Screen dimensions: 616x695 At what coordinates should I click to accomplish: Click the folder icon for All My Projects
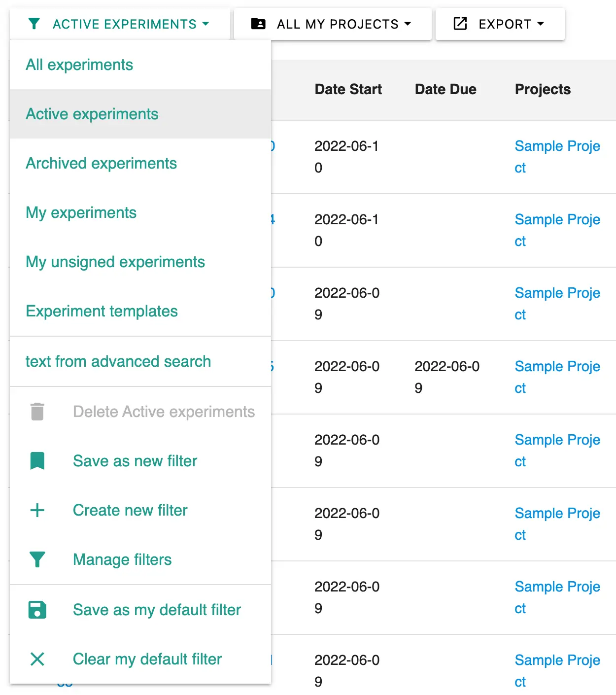coord(258,24)
